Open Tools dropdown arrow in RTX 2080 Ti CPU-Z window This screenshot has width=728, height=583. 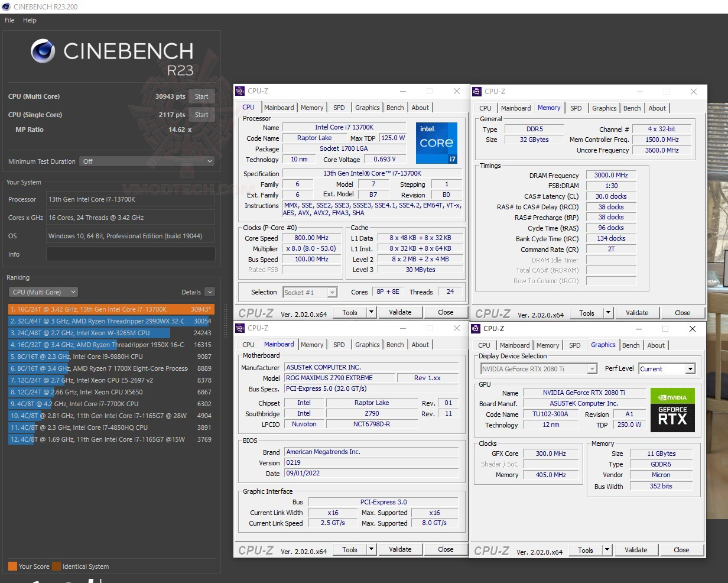pos(607,550)
